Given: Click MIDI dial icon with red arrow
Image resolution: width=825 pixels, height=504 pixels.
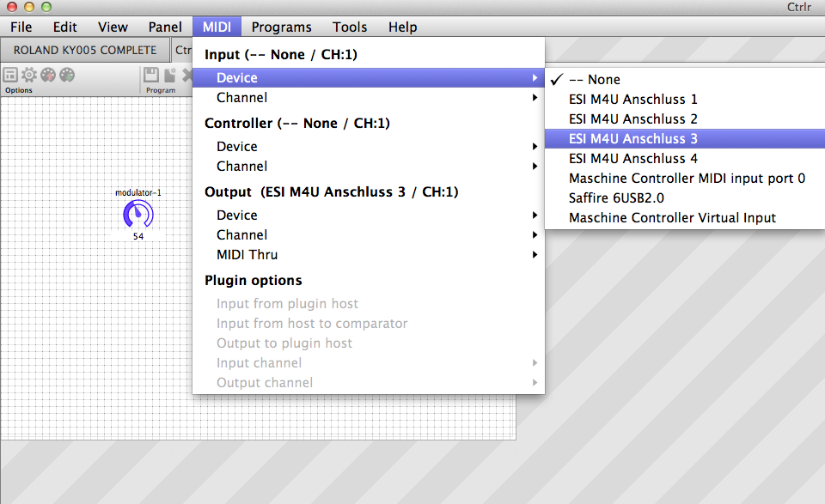Looking at the screenshot, I should (x=48, y=76).
